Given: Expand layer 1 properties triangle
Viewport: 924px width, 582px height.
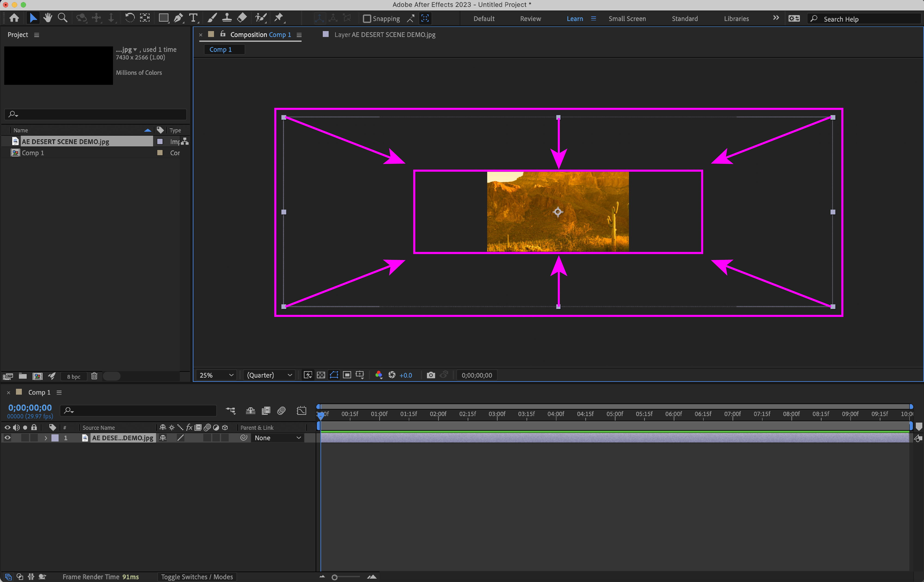Looking at the screenshot, I should 46,438.
